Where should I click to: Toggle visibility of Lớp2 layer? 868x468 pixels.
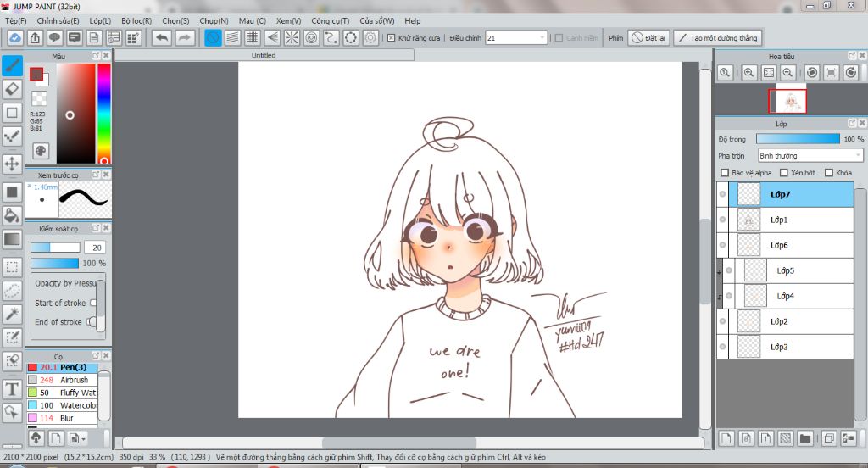click(722, 321)
